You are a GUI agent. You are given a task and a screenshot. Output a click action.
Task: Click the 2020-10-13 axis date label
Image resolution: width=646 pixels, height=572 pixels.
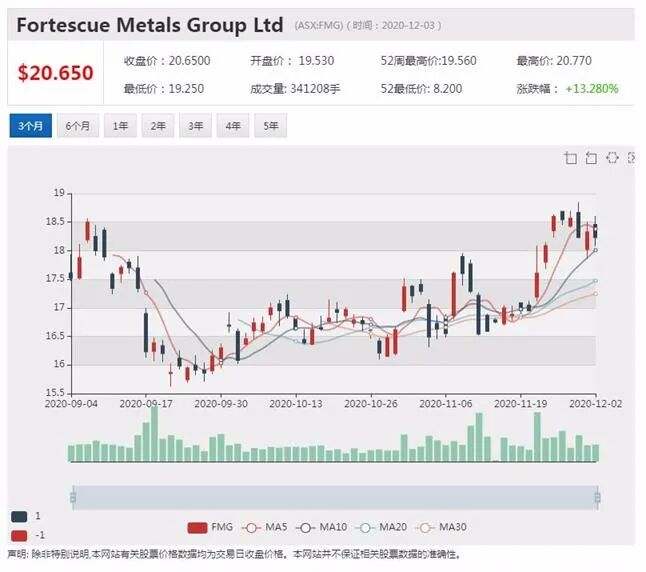coord(296,403)
